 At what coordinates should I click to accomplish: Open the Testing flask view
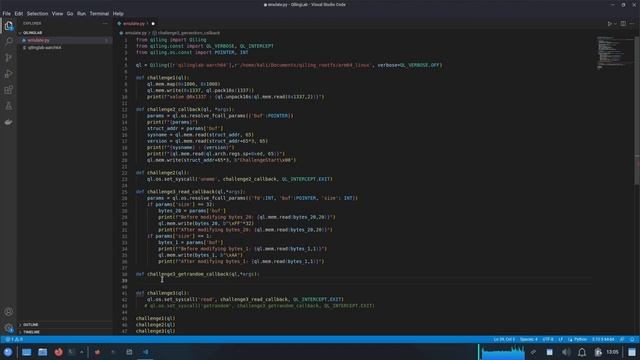point(9,106)
